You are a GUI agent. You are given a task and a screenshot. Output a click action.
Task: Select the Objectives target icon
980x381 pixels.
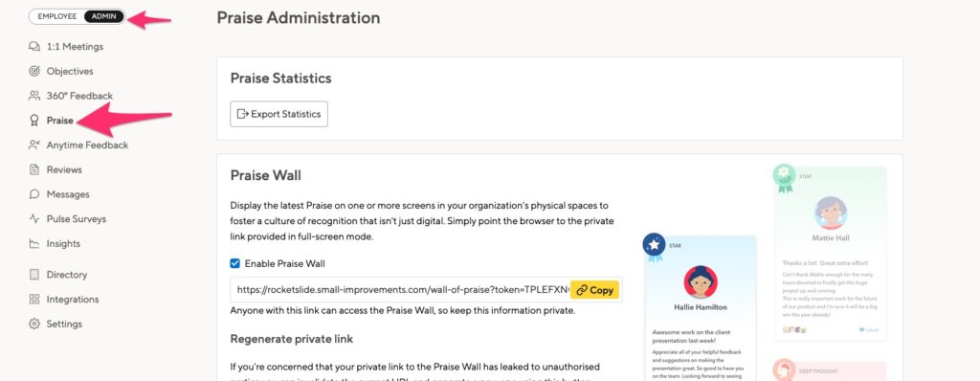(34, 72)
